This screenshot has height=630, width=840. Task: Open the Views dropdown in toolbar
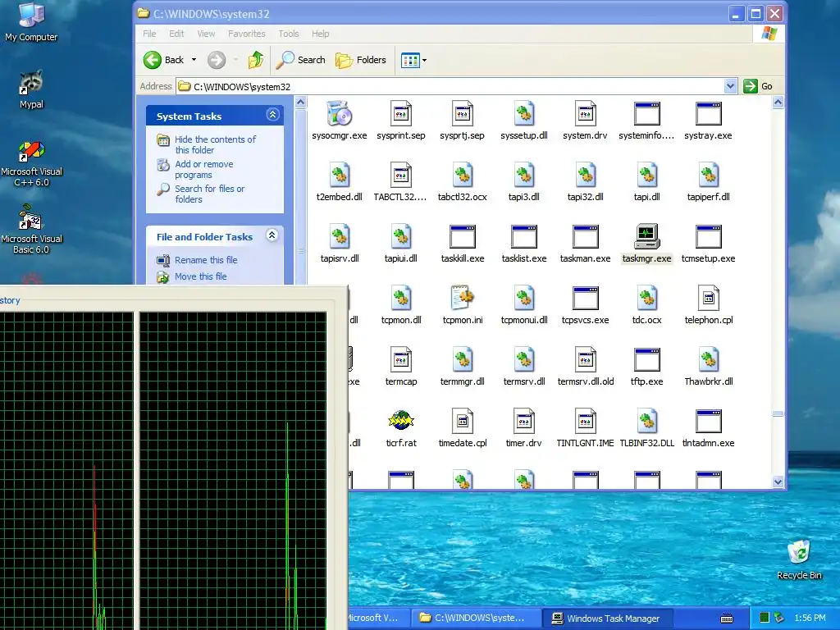pos(424,61)
